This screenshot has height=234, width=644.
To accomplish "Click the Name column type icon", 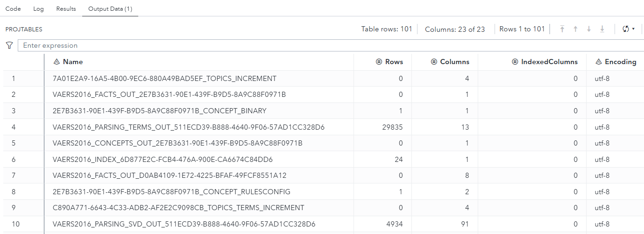I will pyautogui.click(x=57, y=62).
